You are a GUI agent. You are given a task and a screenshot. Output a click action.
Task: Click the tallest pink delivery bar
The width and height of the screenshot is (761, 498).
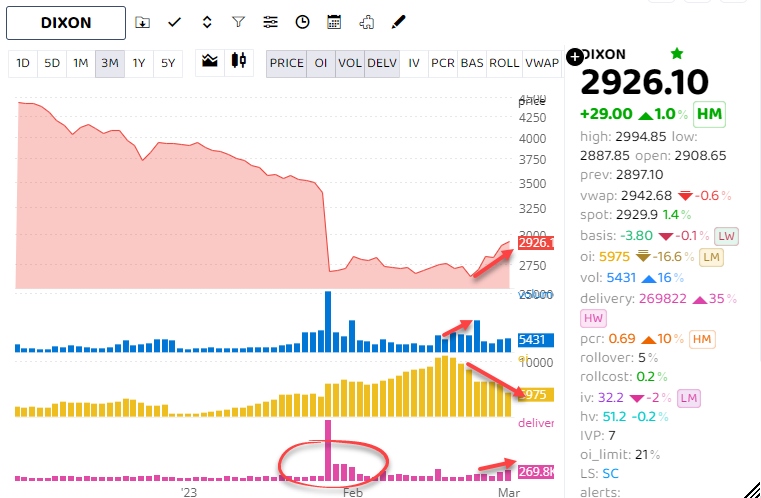[x=328, y=450]
